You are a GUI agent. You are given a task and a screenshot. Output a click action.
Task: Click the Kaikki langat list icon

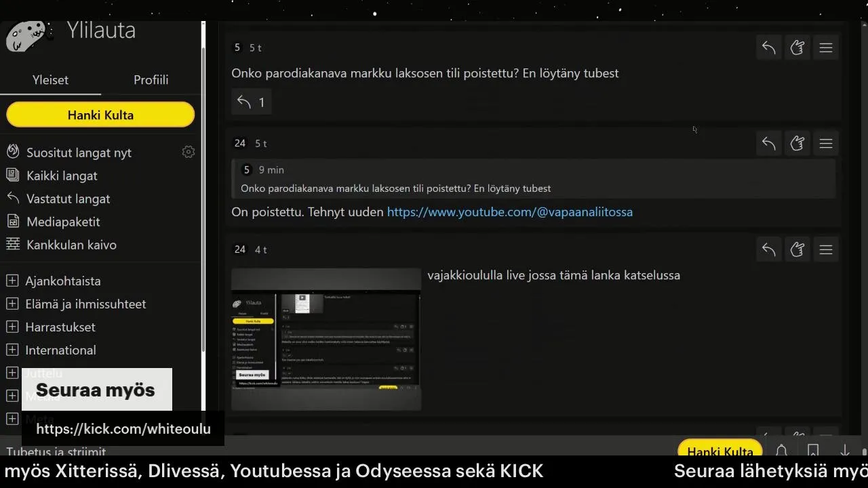tap(13, 175)
